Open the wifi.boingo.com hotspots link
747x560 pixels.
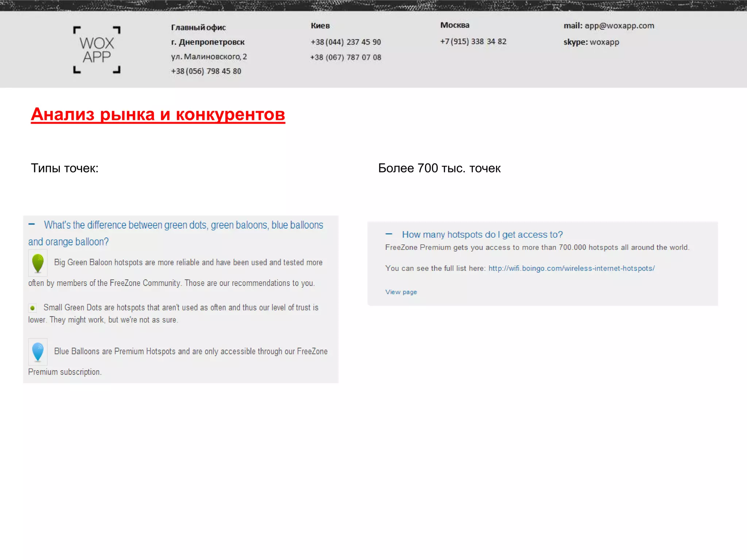571,268
